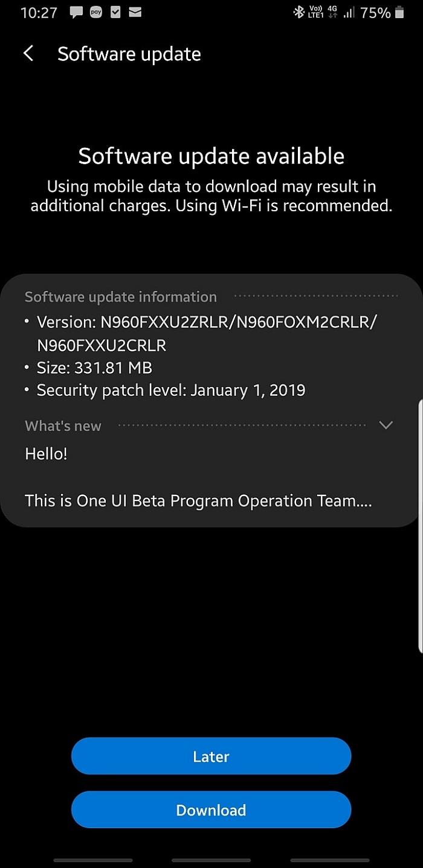Tap the Samsung Pay status bar icon
Viewport: 423px width, 868px height.
[x=96, y=12]
